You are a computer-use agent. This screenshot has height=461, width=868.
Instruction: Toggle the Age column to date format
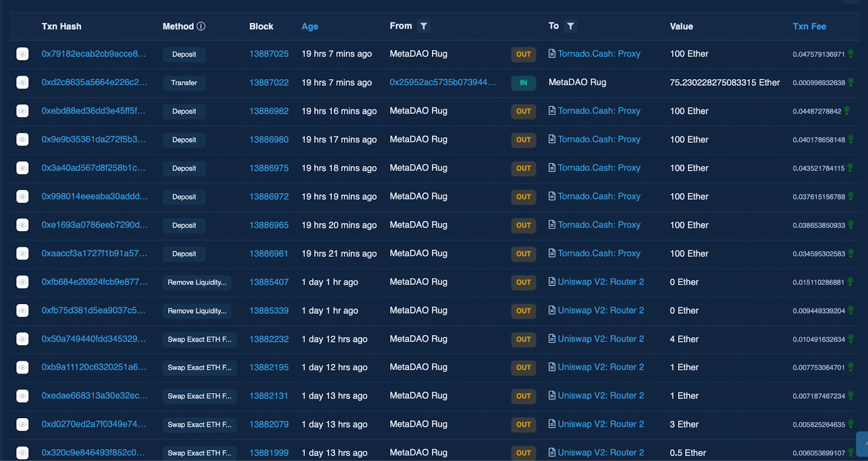point(310,27)
